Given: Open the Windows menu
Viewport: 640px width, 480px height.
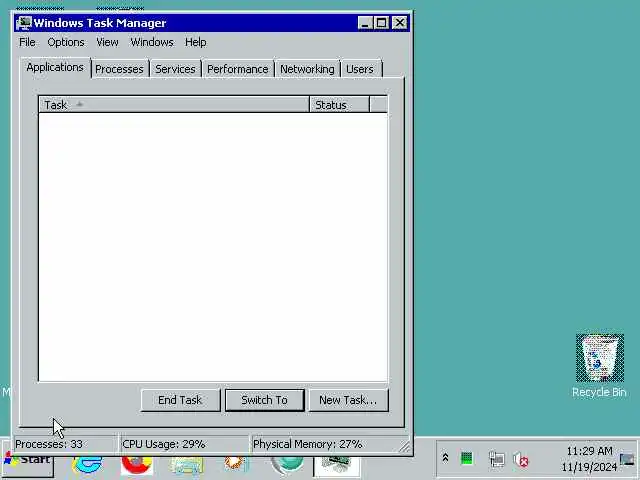Looking at the screenshot, I should (x=152, y=42).
